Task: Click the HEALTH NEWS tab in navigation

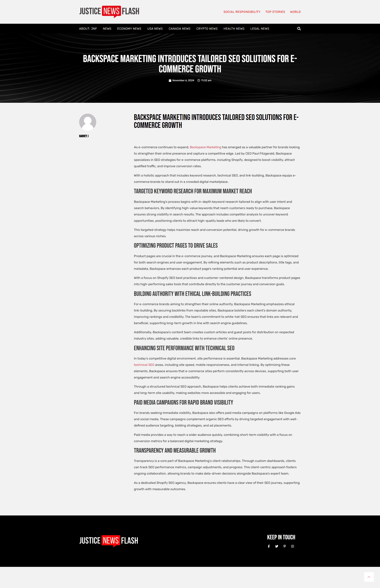Action: 234,29
